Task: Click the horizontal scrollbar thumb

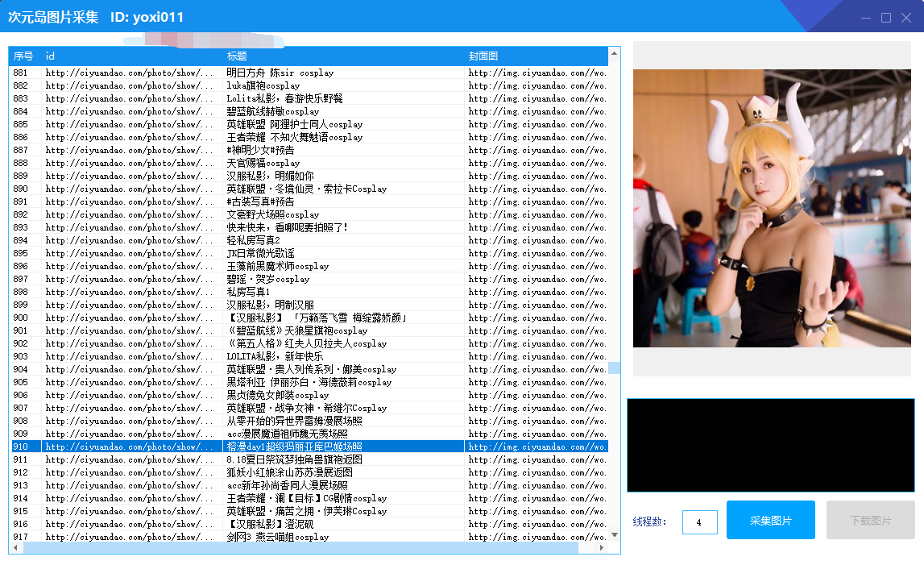Action: click(x=300, y=547)
